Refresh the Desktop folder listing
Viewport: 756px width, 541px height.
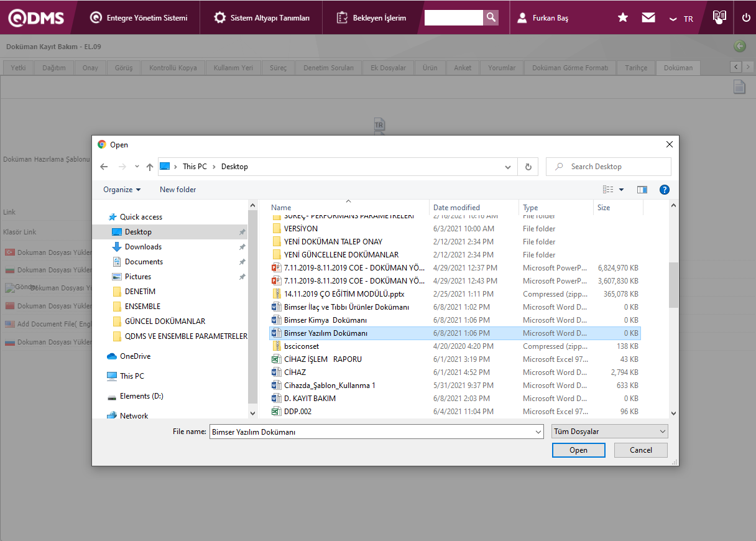point(528,167)
